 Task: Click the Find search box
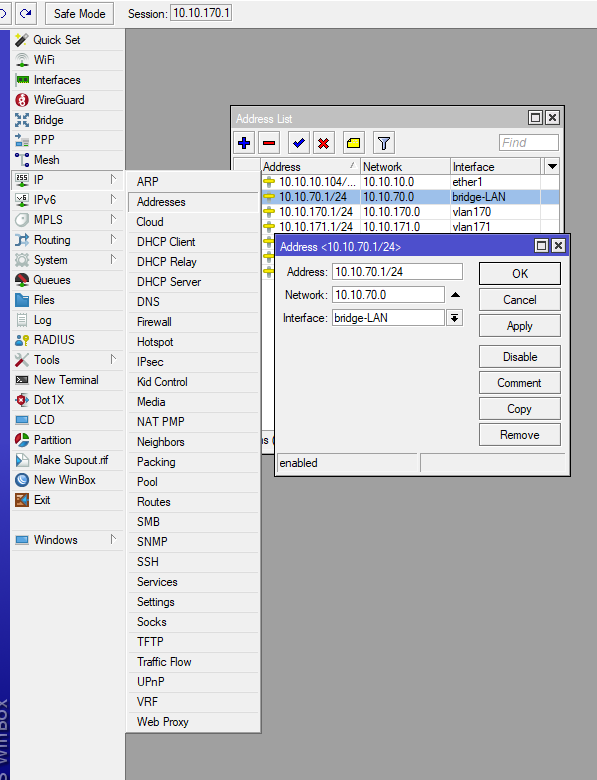tap(528, 143)
